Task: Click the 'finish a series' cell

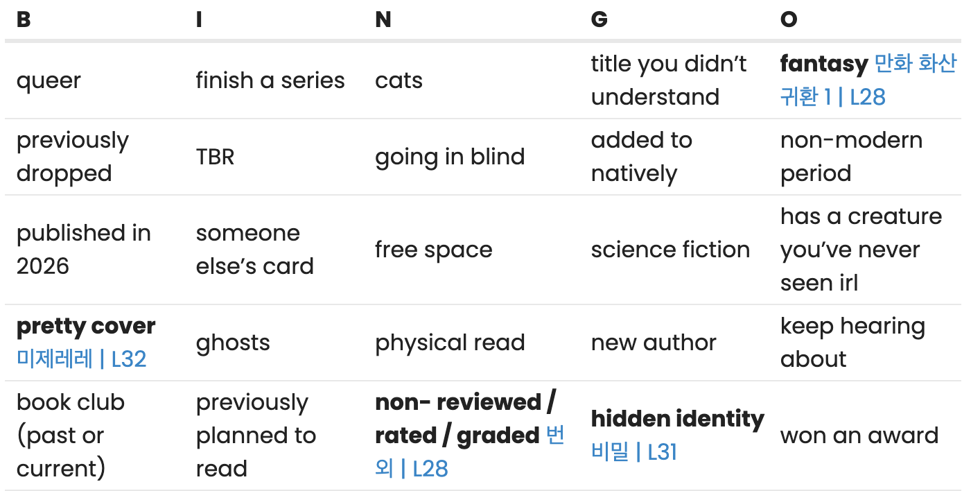Action: click(x=270, y=80)
